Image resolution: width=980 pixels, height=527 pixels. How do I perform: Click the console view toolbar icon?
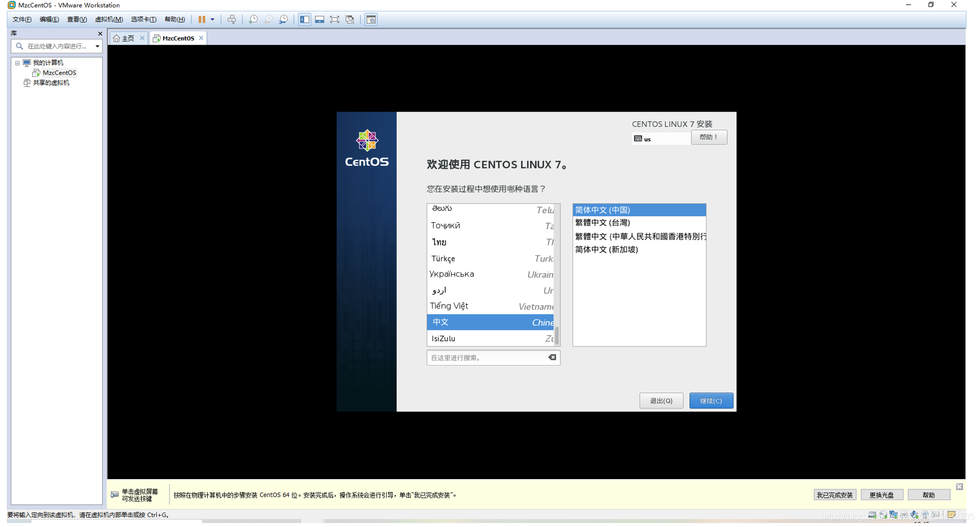point(371,19)
